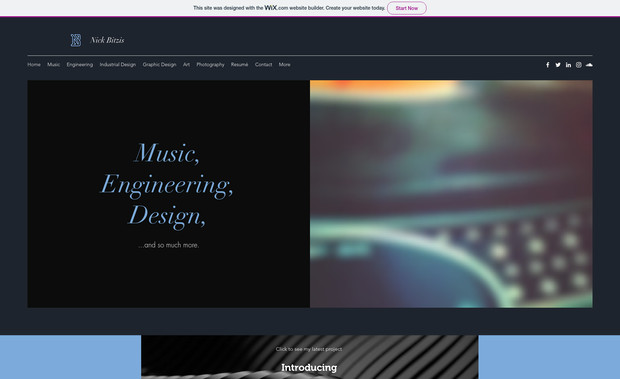
Task: Open the Music menu item
Action: [x=53, y=64]
